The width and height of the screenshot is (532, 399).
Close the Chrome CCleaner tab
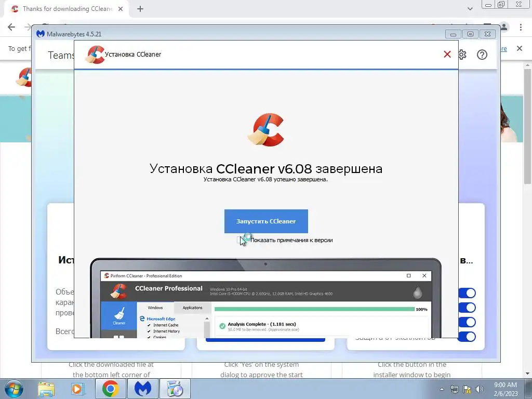click(x=121, y=9)
